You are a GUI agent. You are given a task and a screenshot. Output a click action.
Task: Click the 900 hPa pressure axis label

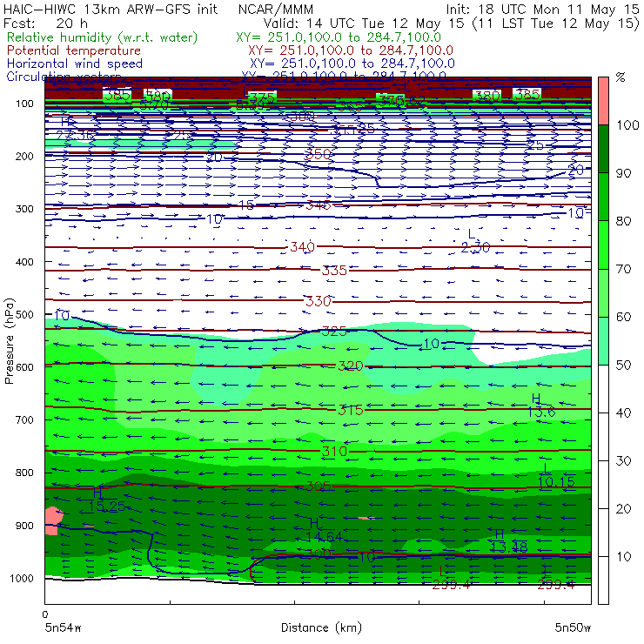[x=24, y=526]
